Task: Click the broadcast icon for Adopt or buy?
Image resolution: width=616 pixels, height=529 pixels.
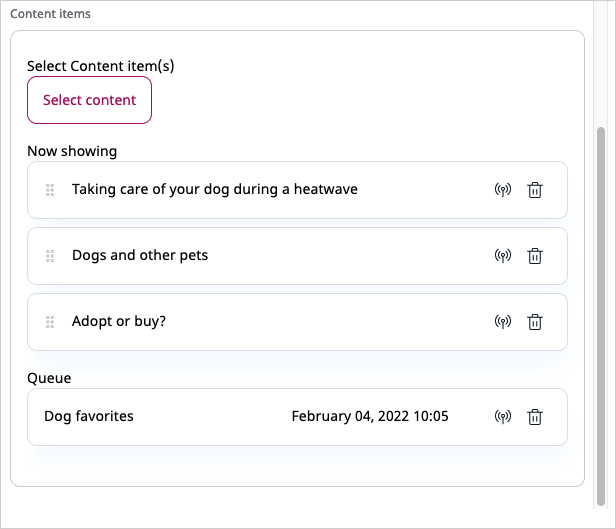Action: pyautogui.click(x=503, y=322)
